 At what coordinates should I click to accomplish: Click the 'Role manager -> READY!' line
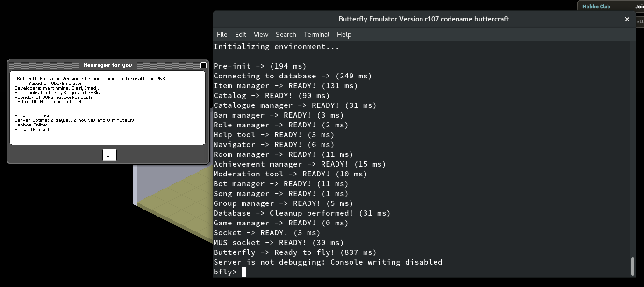click(281, 125)
